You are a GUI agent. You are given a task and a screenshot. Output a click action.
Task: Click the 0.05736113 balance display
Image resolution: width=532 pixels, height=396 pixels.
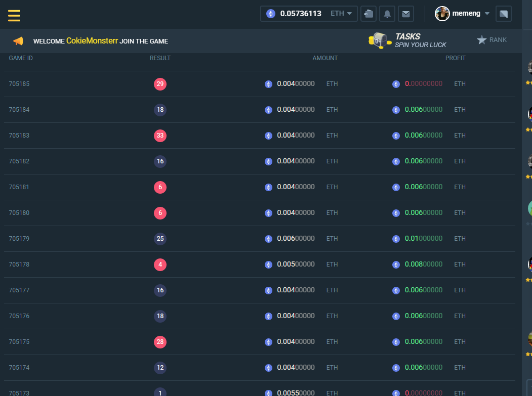301,14
